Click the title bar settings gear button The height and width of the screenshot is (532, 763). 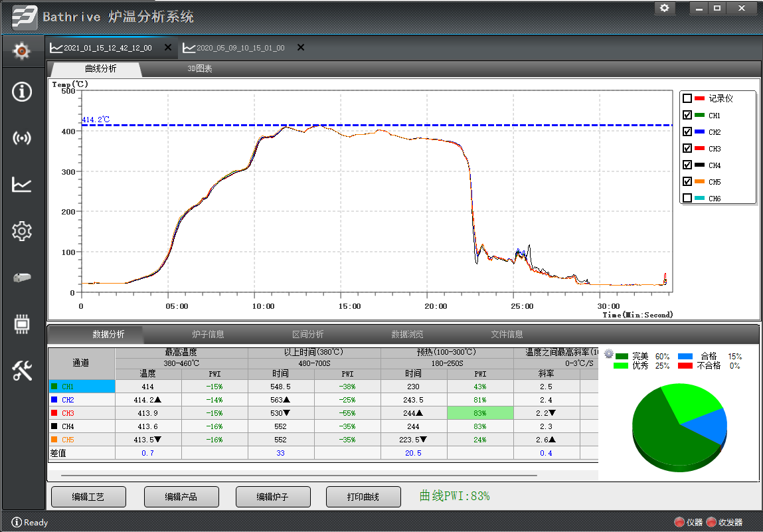click(664, 9)
